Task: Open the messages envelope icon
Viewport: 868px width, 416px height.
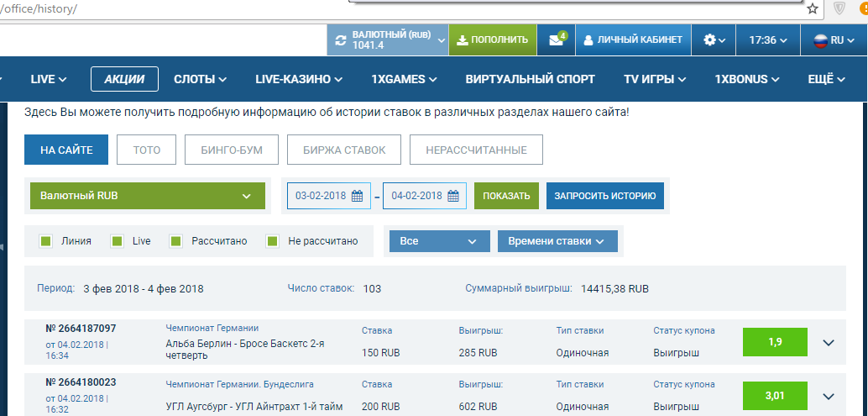Action: click(556, 39)
